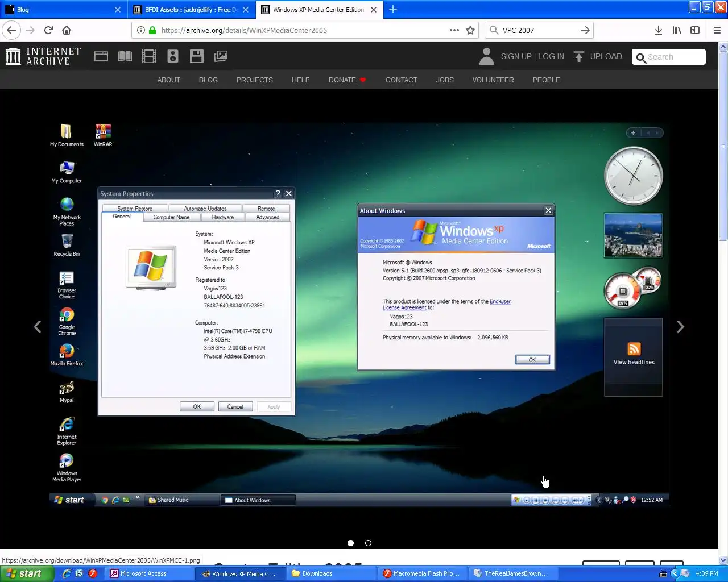
Task: Open the Windows start menu on host taskbar
Action: click(x=27, y=573)
